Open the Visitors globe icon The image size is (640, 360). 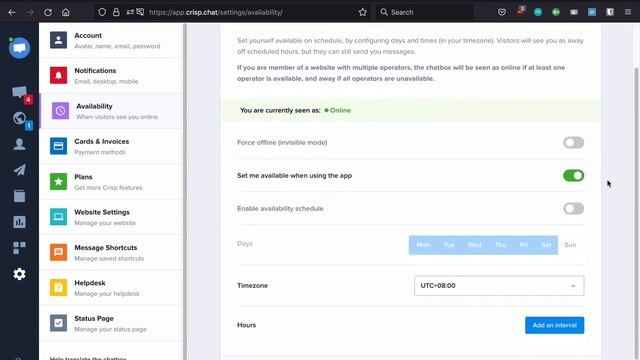tap(19, 118)
